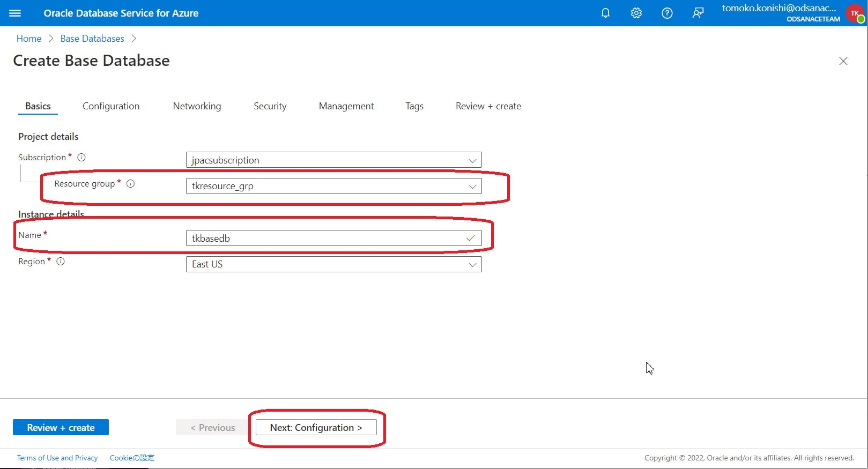This screenshot has width=868, height=469.
Task: Switch to the Networking tab
Action: pos(197,106)
